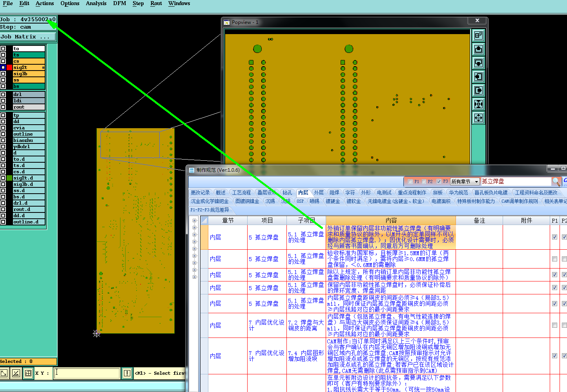Click the Popview zoom-out icon with outward arrows
Viewport: 567px width, 392px height.
pyautogui.click(x=478, y=118)
